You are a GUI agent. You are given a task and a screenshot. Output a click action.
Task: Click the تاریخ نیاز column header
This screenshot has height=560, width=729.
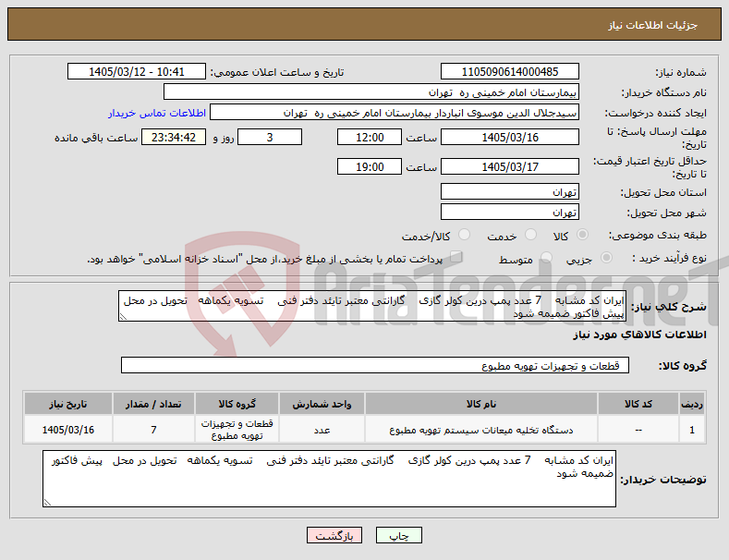pyautogui.click(x=67, y=404)
